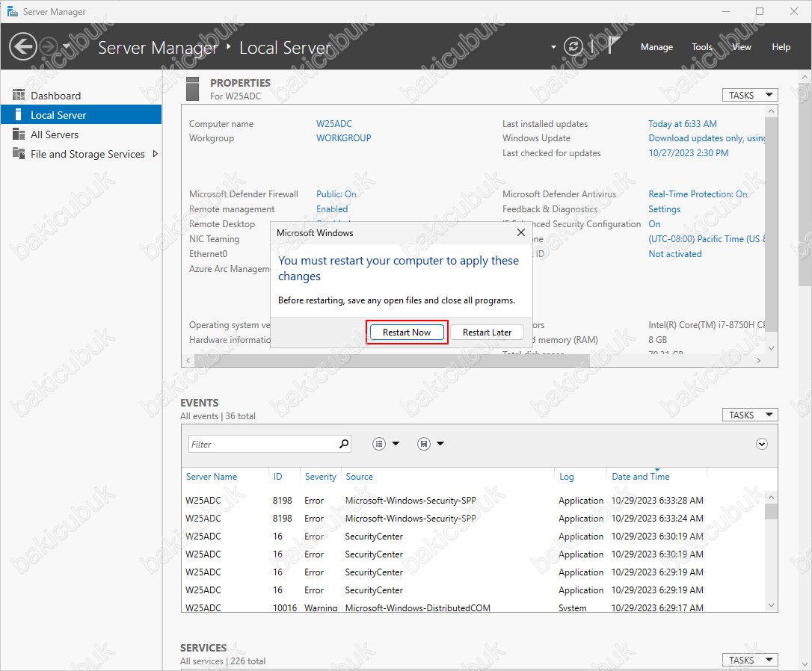
Task: Click the 10/27/2023 2:30 PM link
Action: (x=688, y=152)
